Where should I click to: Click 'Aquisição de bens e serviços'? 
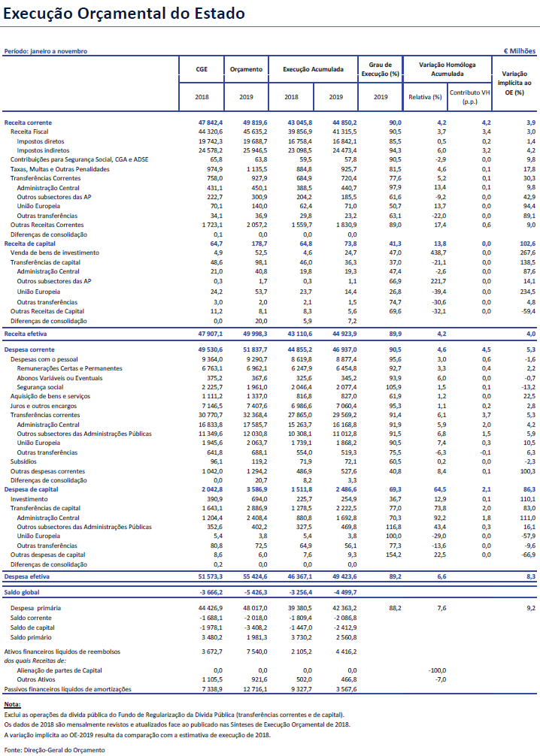pyautogui.click(x=50, y=396)
